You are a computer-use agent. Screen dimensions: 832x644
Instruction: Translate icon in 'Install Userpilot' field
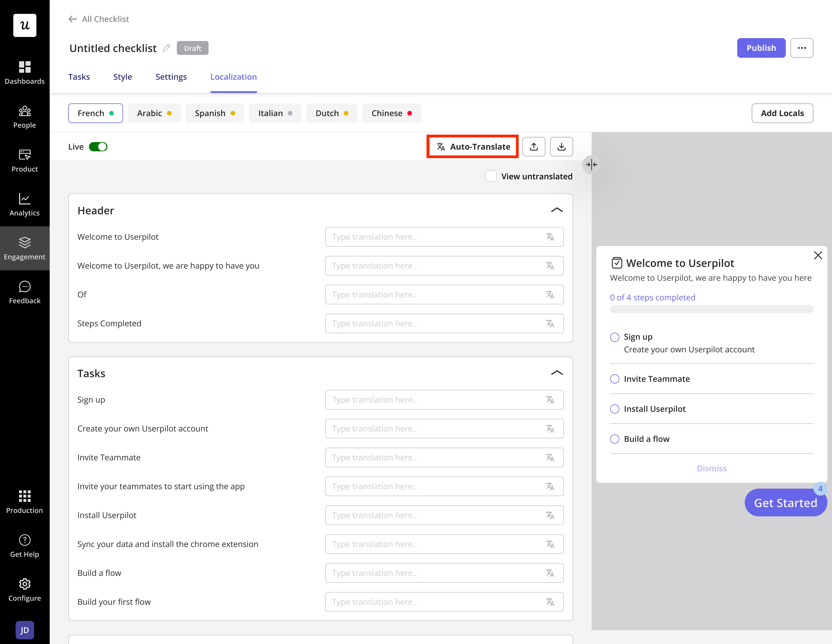click(550, 515)
